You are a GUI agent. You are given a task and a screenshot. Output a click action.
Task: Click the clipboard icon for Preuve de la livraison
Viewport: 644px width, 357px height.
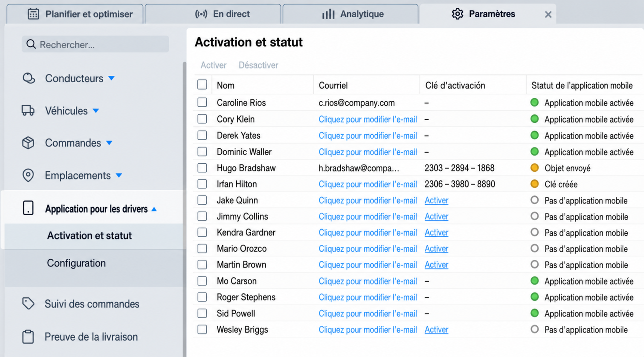[x=28, y=337]
